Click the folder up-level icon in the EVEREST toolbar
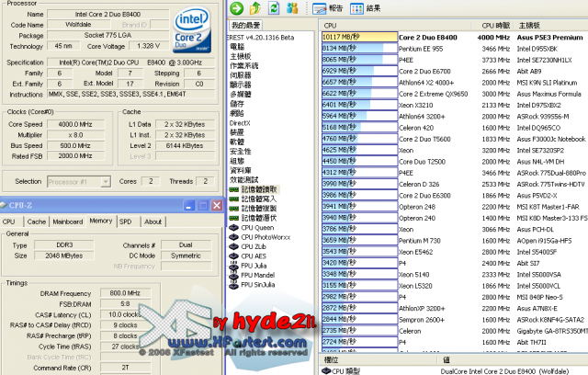 255,8
